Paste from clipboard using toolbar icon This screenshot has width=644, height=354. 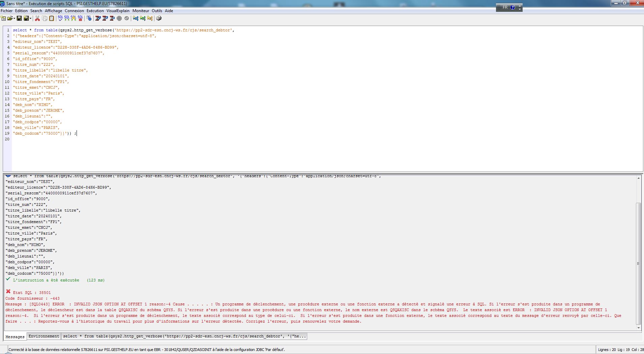coord(52,19)
